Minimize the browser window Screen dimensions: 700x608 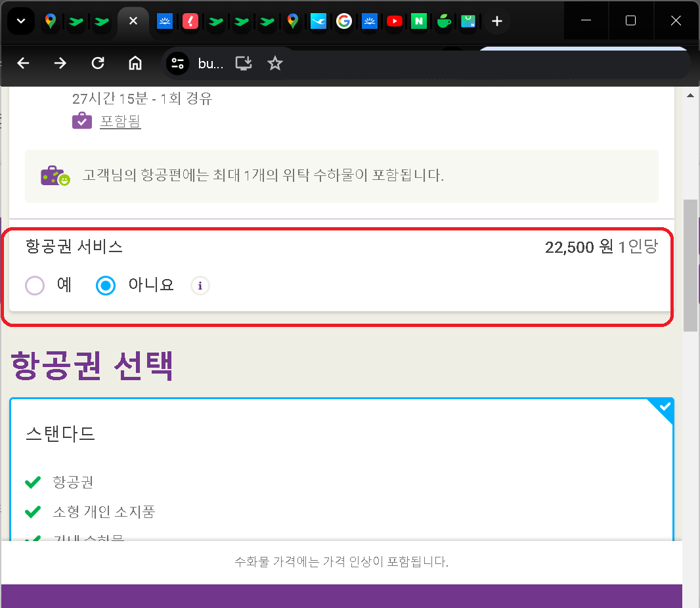tap(586, 20)
